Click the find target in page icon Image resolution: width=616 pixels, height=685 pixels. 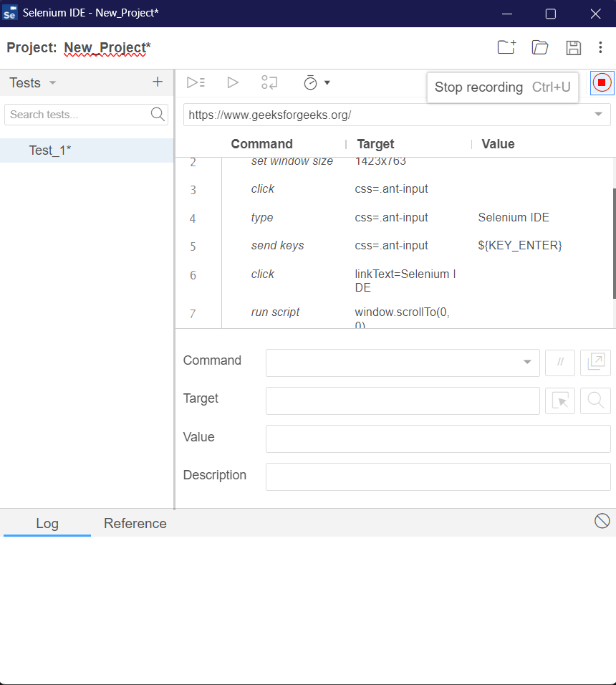tap(595, 401)
